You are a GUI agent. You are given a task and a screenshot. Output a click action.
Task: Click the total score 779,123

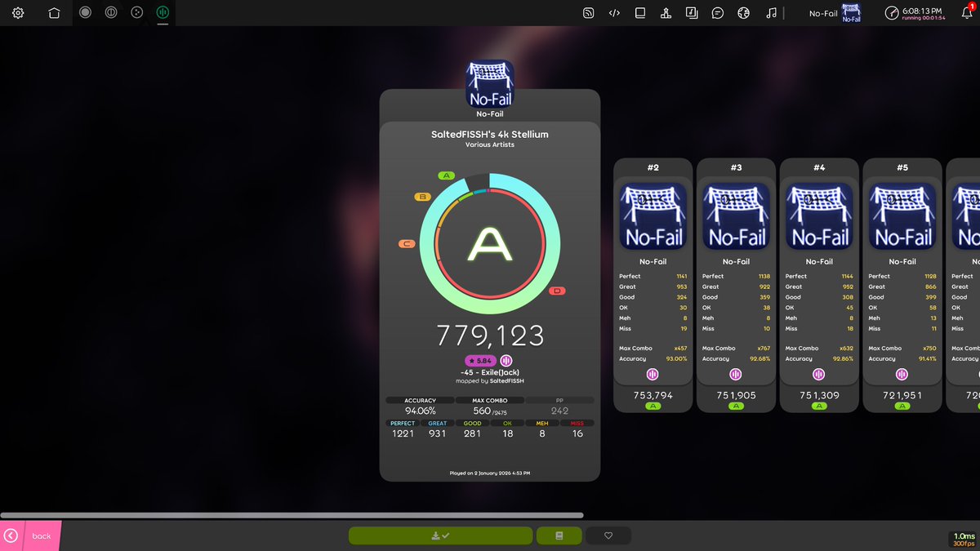(490, 335)
